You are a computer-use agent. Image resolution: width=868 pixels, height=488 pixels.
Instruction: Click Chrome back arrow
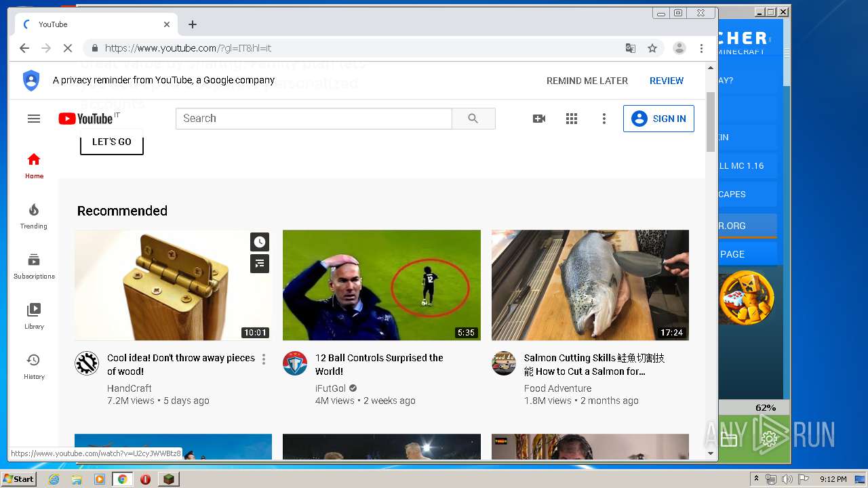click(24, 48)
